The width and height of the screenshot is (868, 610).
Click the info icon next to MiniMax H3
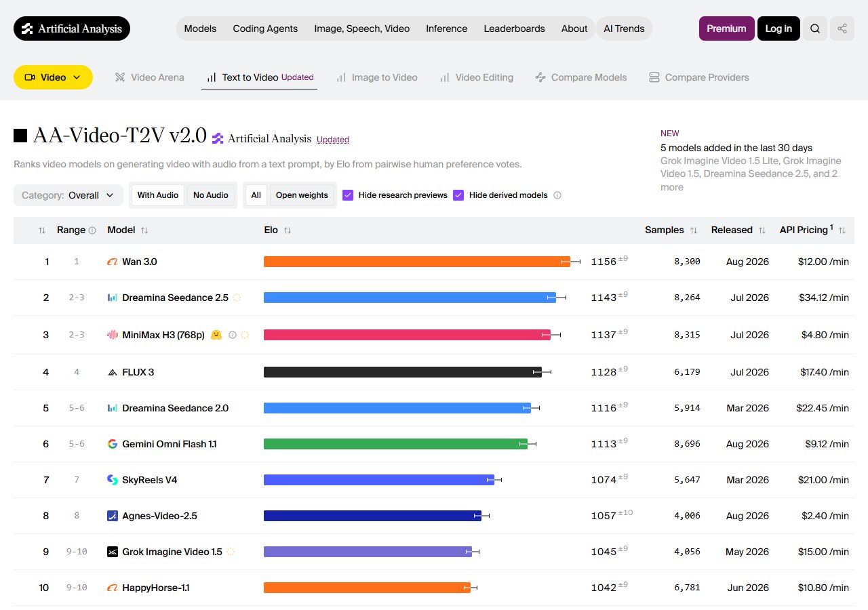point(233,335)
